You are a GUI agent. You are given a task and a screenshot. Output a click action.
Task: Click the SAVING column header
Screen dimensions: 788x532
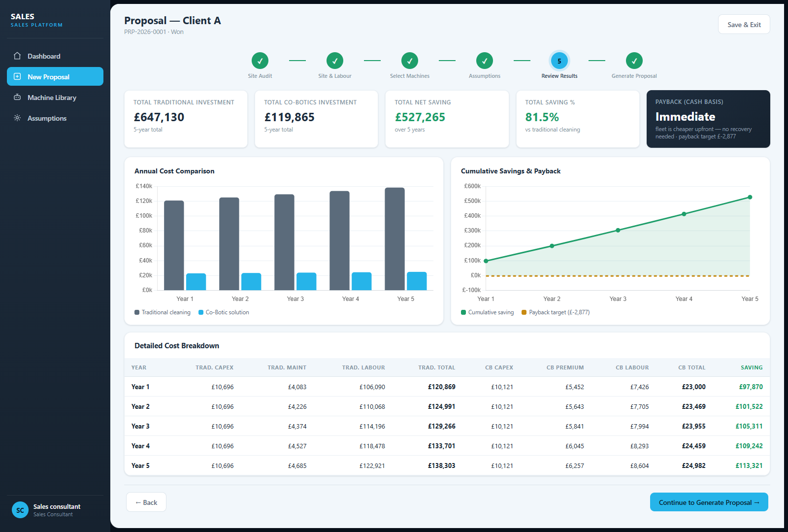tap(752, 367)
